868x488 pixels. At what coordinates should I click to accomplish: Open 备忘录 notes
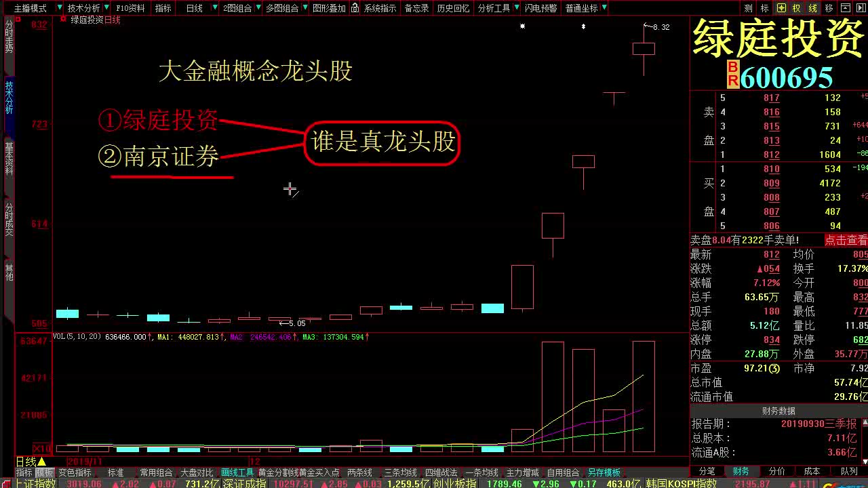tap(417, 8)
